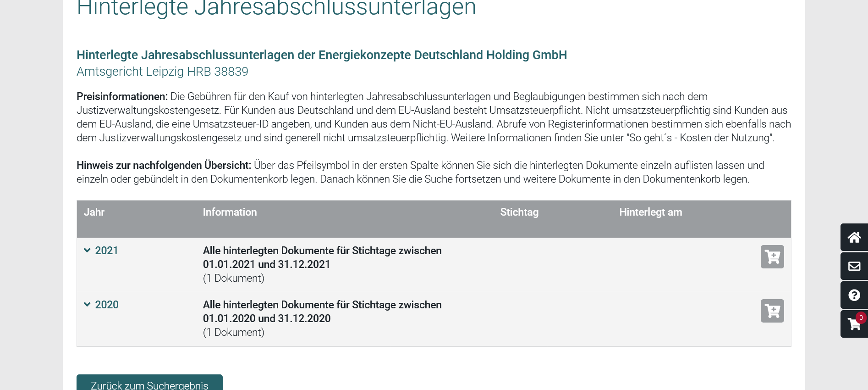This screenshot has width=868, height=390.
Task: Expand the 2020 row chevron arrow
Action: pyautogui.click(x=87, y=305)
